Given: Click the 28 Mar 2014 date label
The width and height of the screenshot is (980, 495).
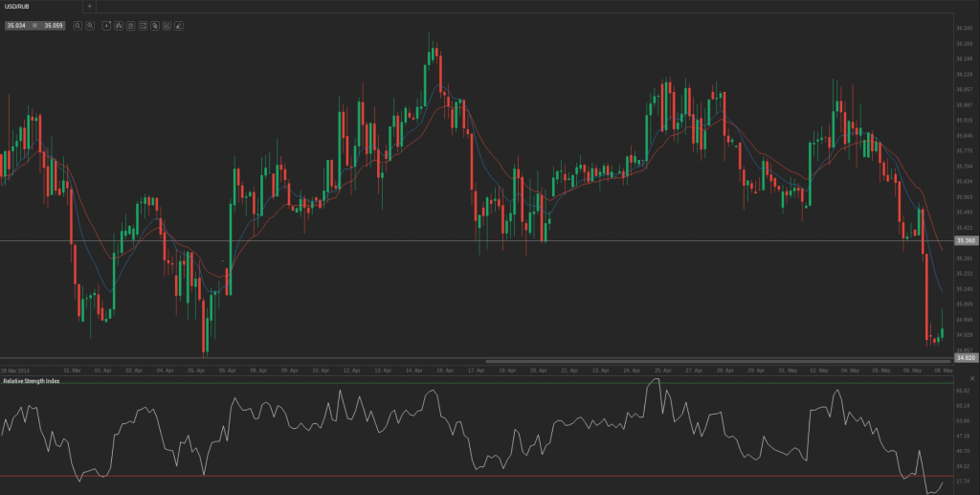Looking at the screenshot, I should pyautogui.click(x=15, y=370).
